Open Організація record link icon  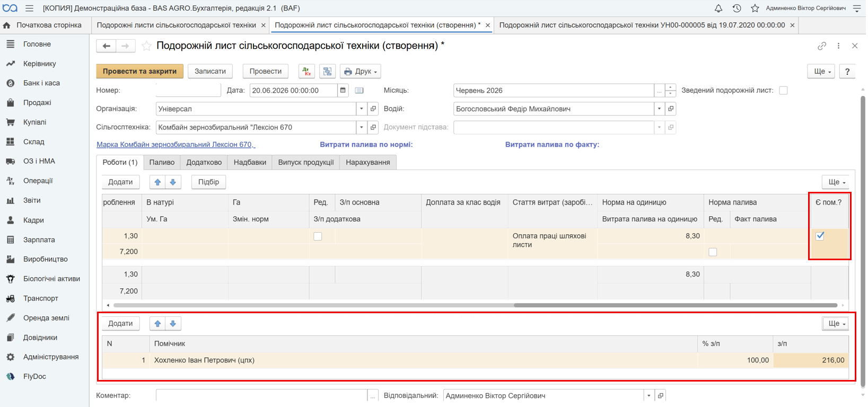[x=373, y=109]
